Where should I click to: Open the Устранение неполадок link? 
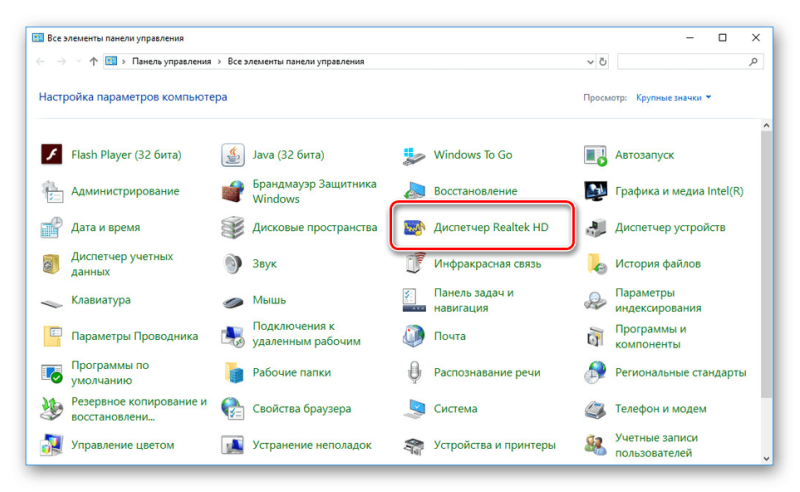pos(312,445)
